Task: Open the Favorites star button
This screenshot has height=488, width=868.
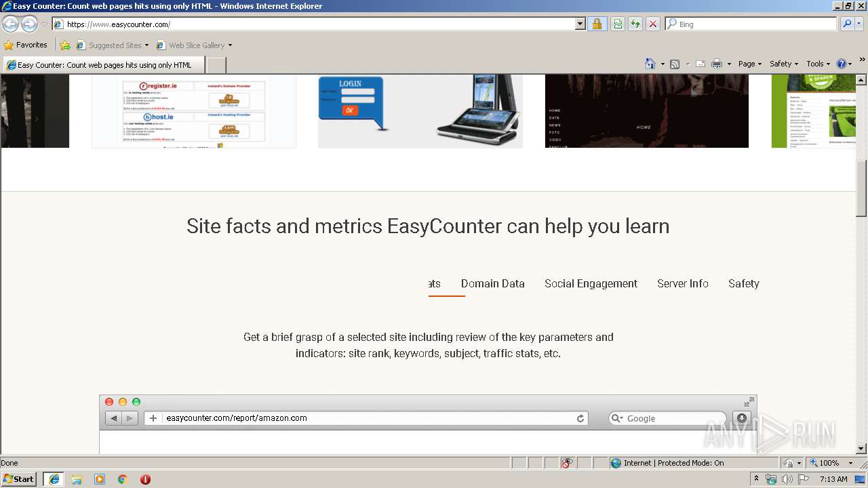Action: point(26,45)
